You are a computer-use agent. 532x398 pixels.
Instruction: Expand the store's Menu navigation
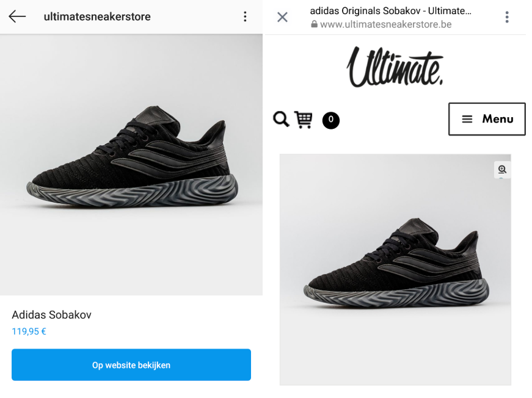487,119
